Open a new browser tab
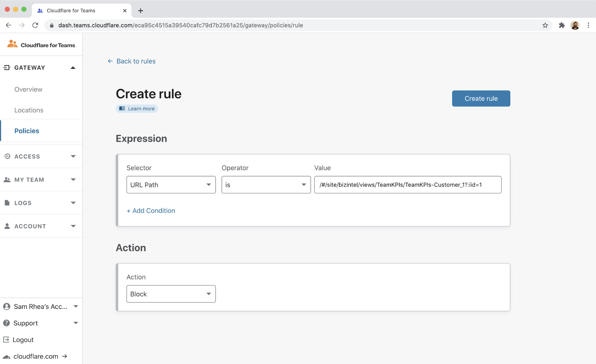This screenshot has height=364, width=596. (x=141, y=11)
